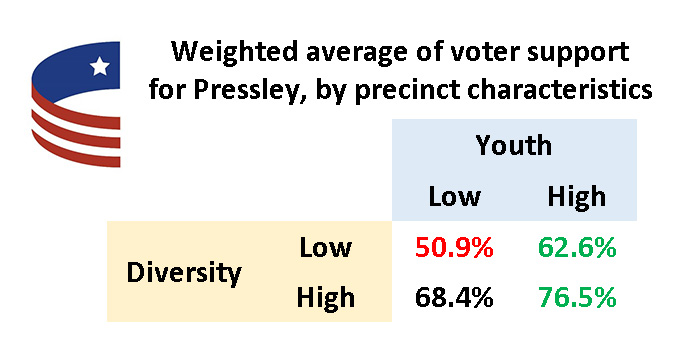Click the red 50.9% value
The width and height of the screenshot is (693, 362).
click(x=454, y=248)
